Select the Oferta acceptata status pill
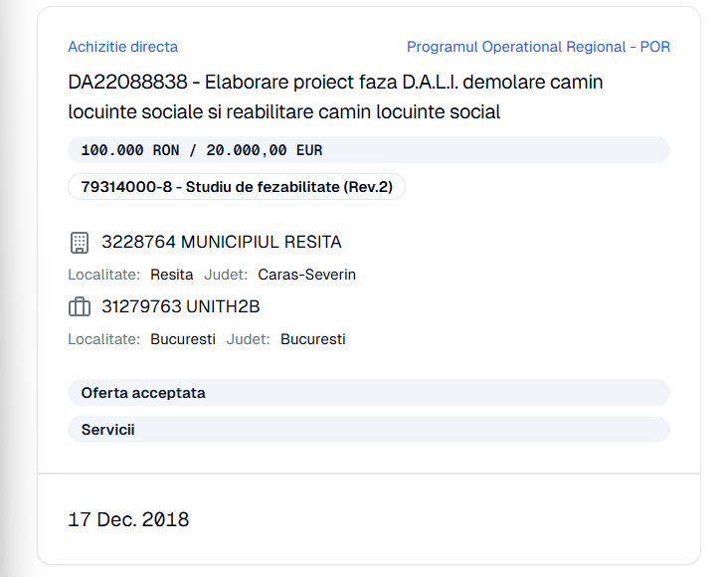The height and width of the screenshot is (577, 728). 369,393
